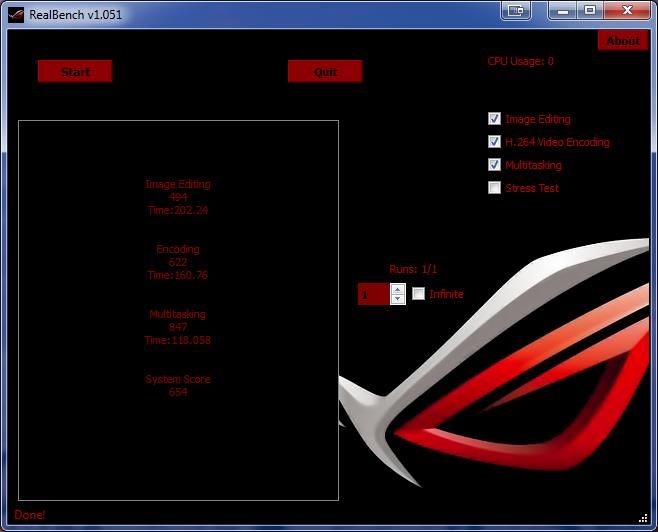Viewport: 658px width, 532px height.
Task: Click the resize grip in bottom corner
Action: click(x=643, y=519)
